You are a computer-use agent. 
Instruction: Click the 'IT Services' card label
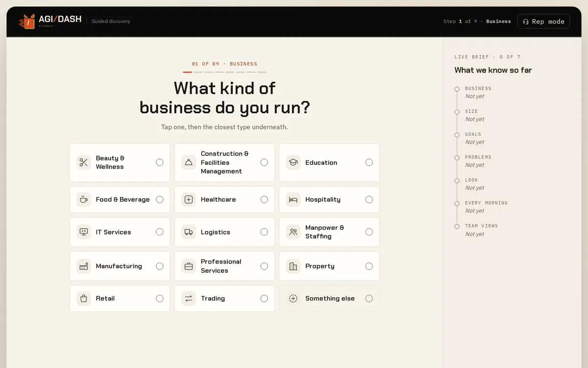[x=113, y=232]
